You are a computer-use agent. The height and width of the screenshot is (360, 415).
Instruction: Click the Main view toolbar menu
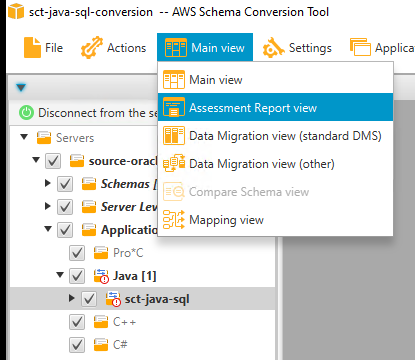pos(205,48)
